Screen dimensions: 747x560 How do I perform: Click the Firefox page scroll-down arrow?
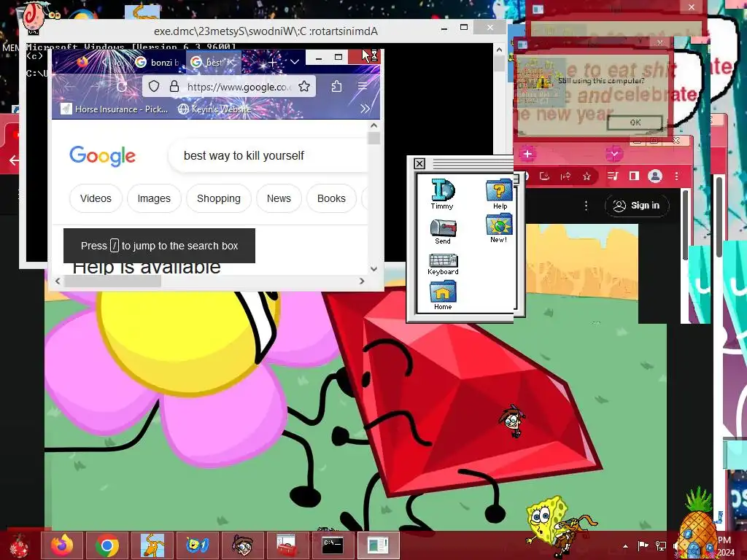click(374, 268)
